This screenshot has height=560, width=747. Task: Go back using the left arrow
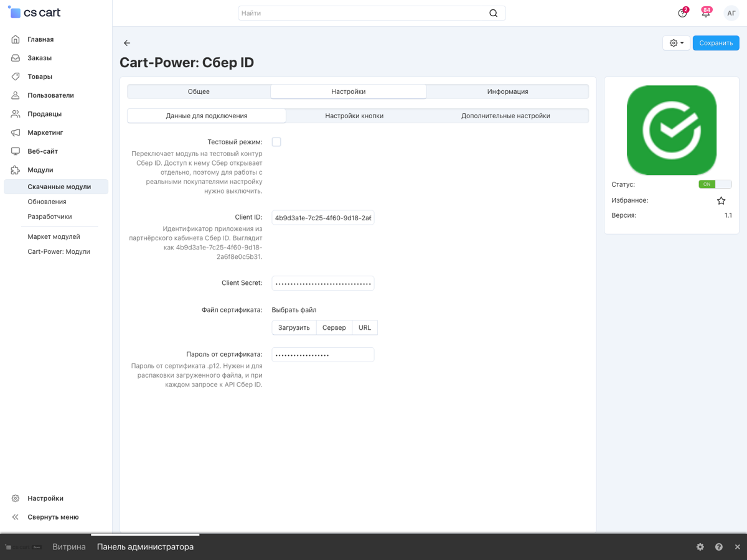click(127, 43)
